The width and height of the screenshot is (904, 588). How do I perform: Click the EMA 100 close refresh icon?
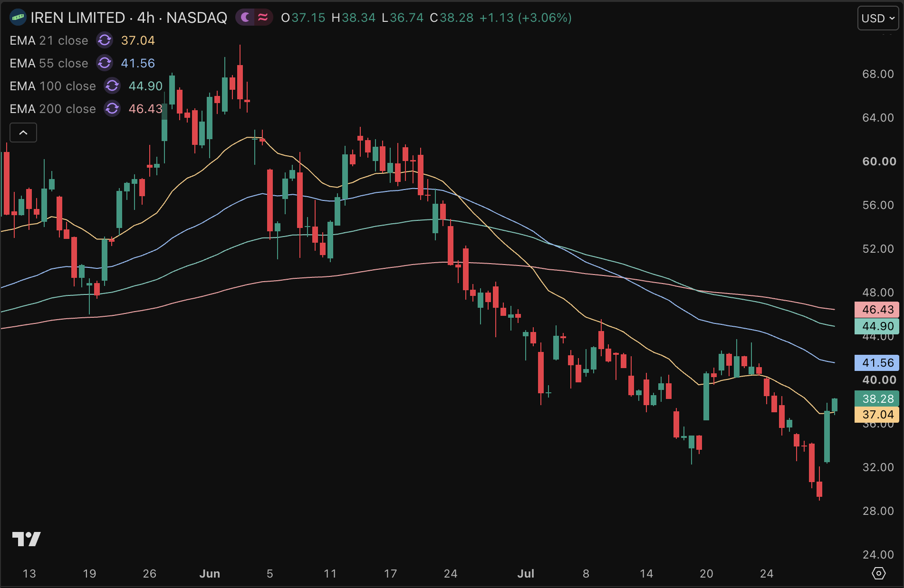112,86
